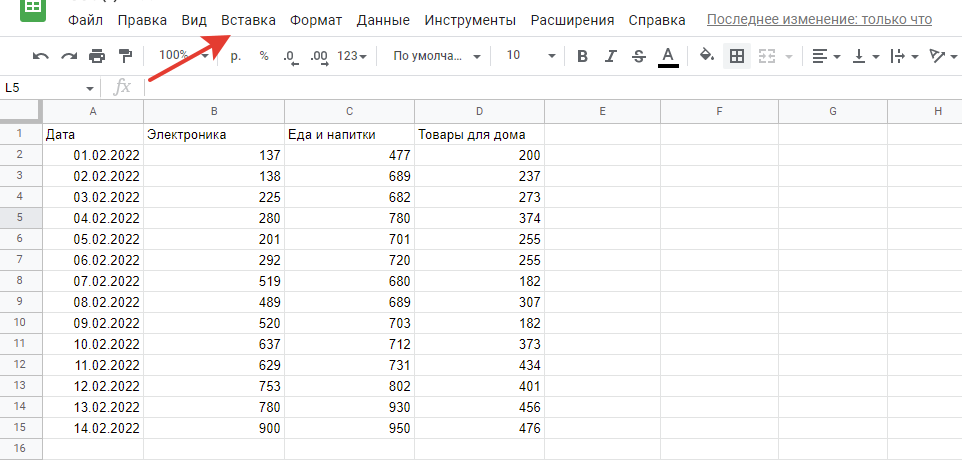Open the Данные menu
962x460 pixels.
pos(383,20)
